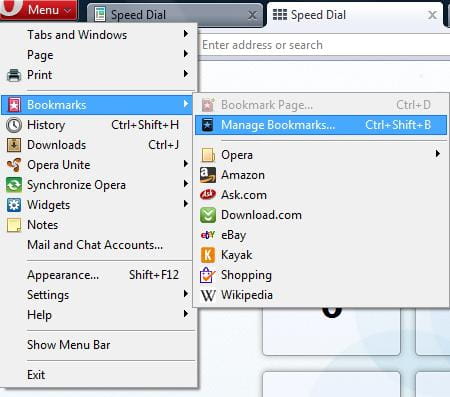Choose Exit from the menu
The height and width of the screenshot is (397, 450).
point(98,375)
